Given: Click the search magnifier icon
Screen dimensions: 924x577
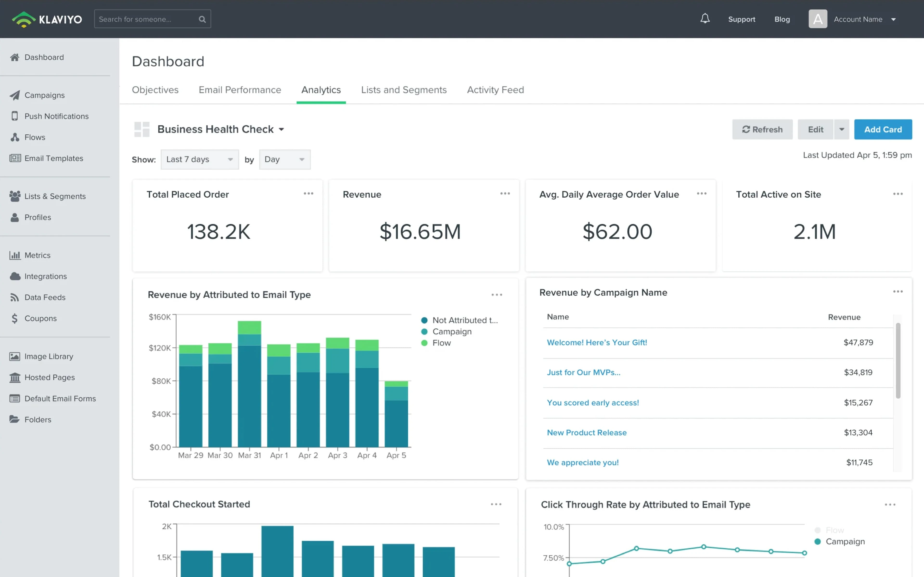Looking at the screenshot, I should pyautogui.click(x=202, y=19).
